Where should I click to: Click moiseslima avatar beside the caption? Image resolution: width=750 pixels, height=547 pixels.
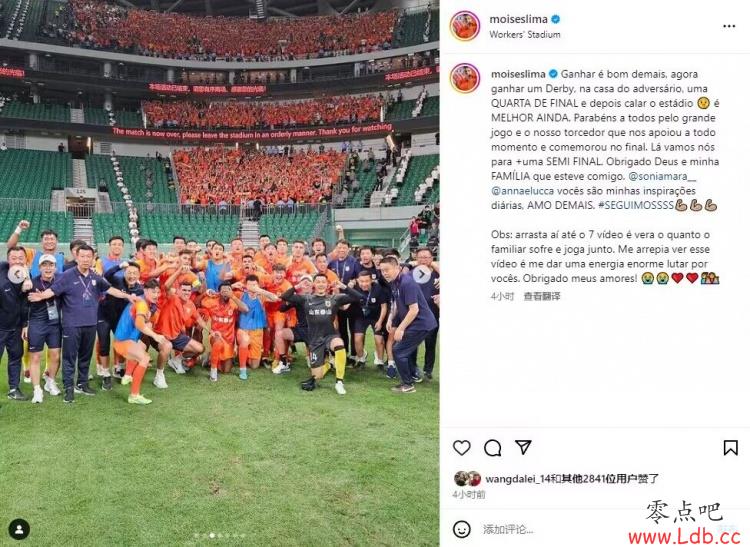[464, 78]
